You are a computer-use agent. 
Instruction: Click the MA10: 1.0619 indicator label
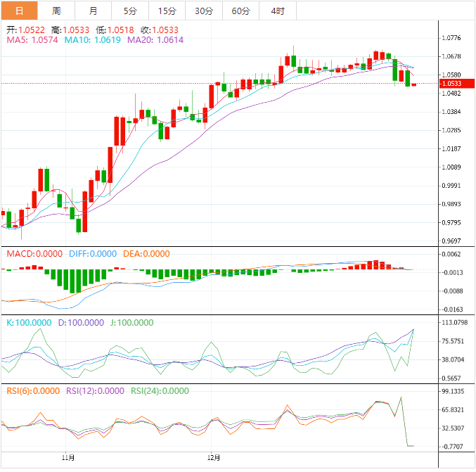(93, 41)
